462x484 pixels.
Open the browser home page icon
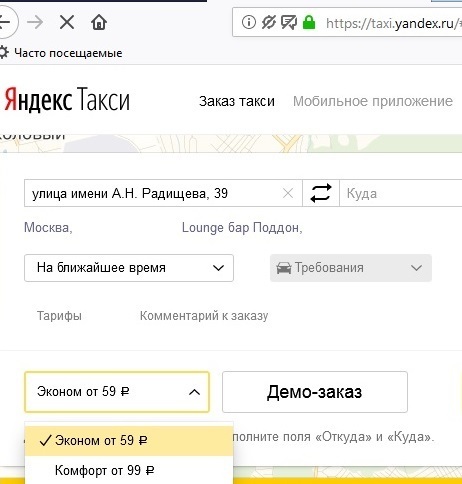coord(99,23)
